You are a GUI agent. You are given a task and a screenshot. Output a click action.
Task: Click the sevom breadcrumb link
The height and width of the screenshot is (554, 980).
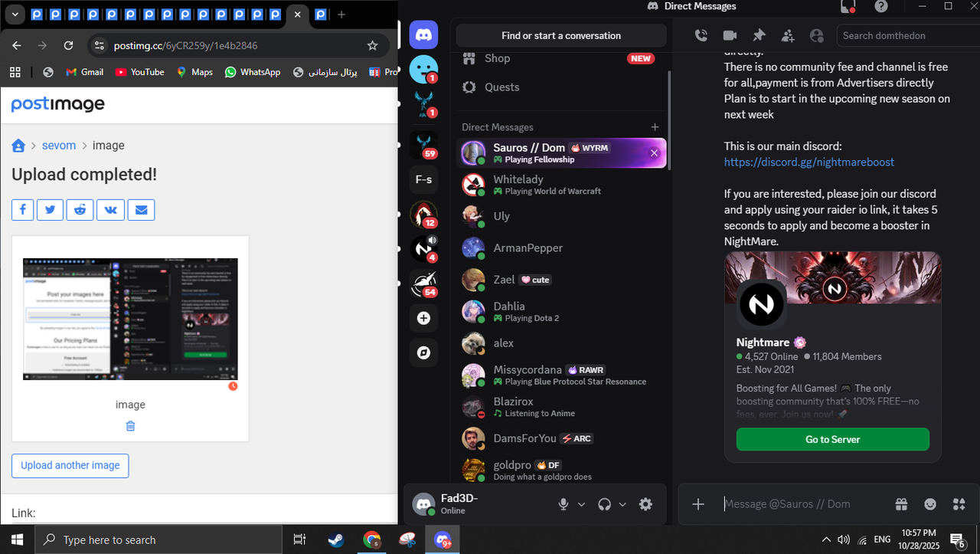(x=59, y=146)
